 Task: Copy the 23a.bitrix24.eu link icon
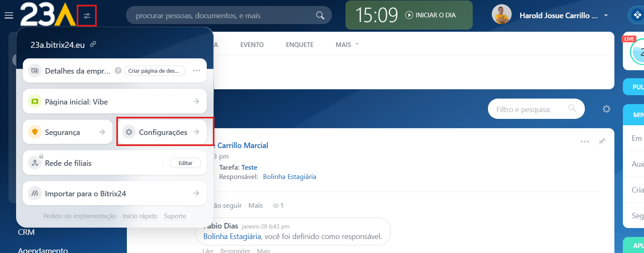pos(93,44)
